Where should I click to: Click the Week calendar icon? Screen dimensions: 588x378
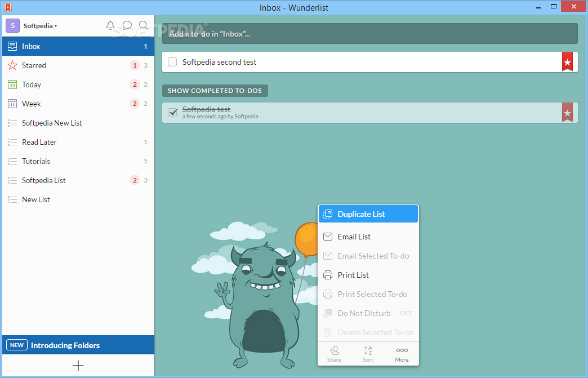[x=12, y=104]
